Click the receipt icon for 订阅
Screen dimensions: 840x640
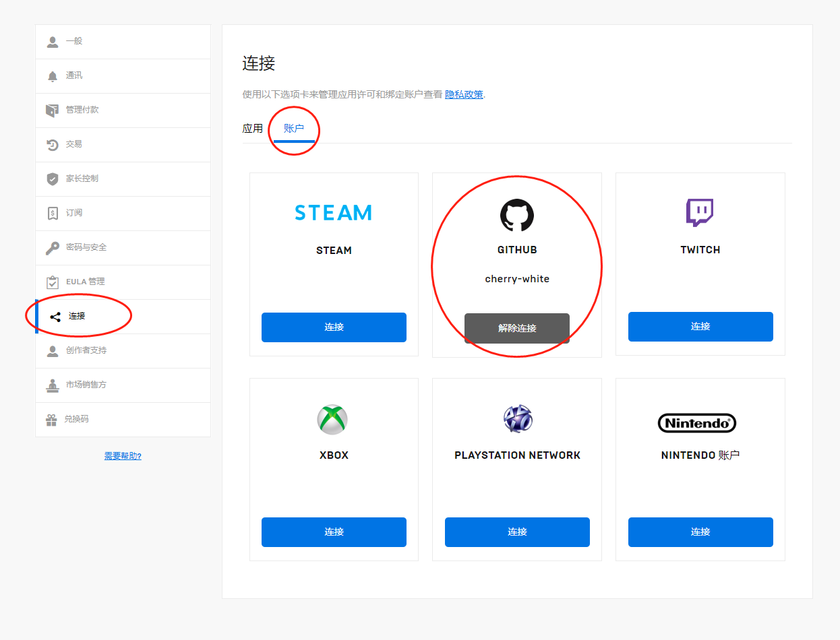(53, 214)
